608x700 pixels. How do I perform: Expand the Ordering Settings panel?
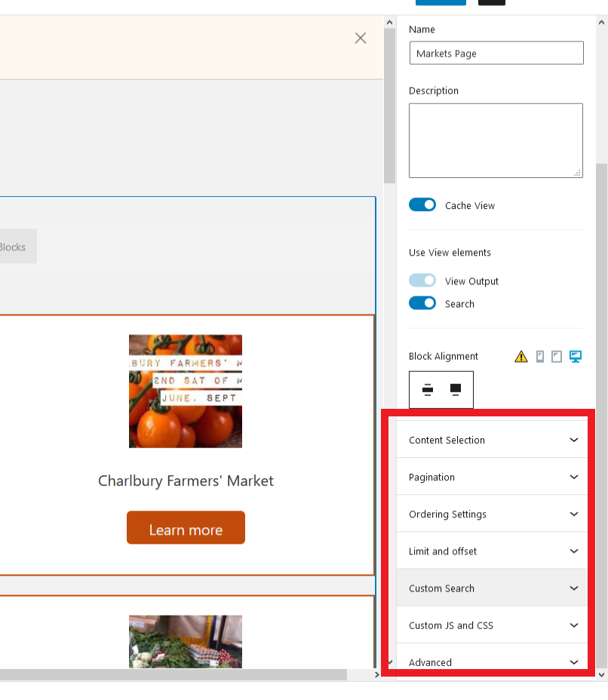point(492,514)
